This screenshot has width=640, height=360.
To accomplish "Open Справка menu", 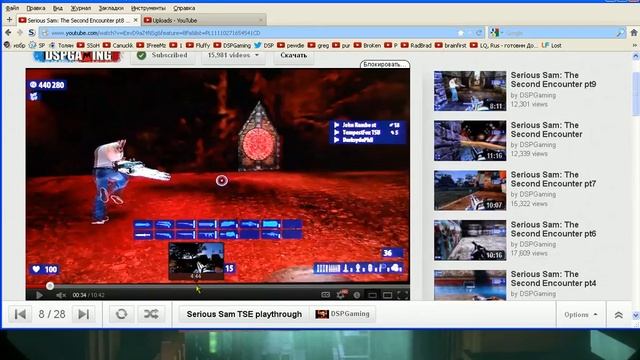I will point(184,8).
